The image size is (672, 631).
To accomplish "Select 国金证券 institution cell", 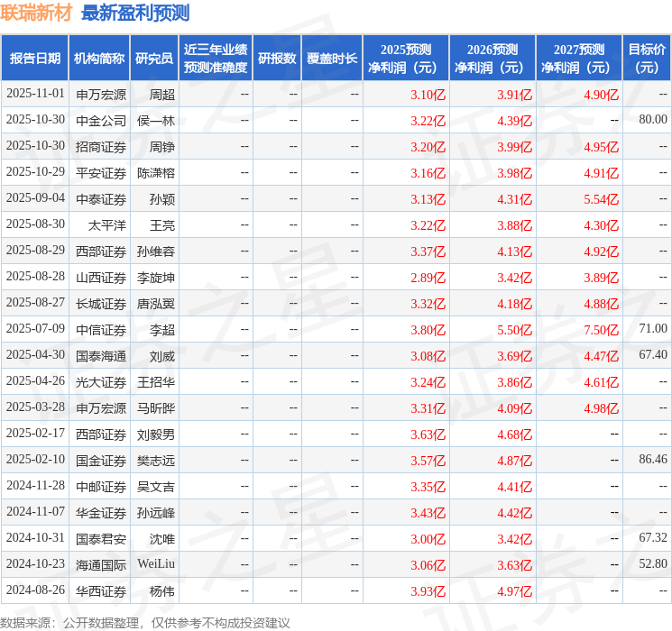I will 101,461.
